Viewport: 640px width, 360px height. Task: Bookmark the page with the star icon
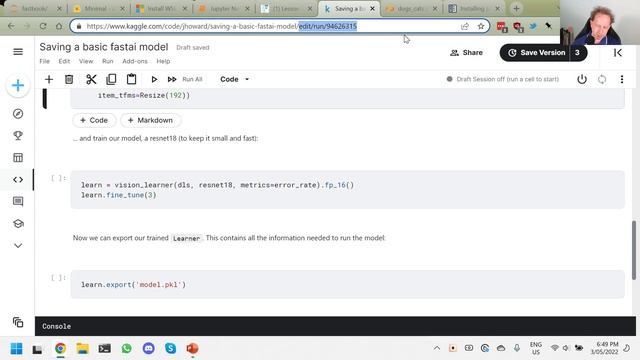pos(481,26)
